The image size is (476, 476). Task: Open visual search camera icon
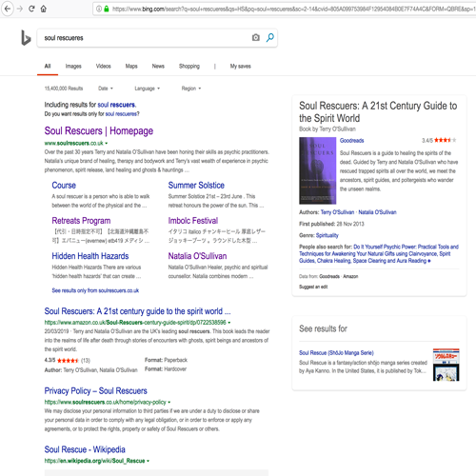coord(256,37)
